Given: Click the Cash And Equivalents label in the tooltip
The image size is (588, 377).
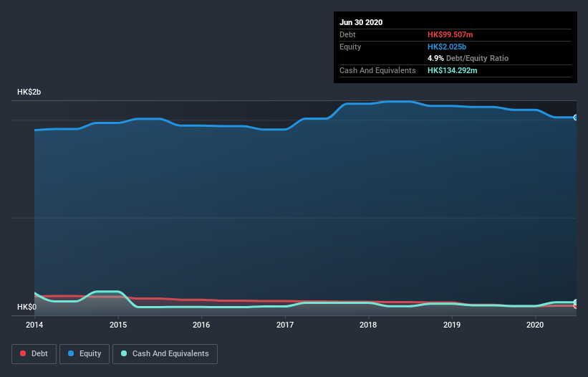Looking at the screenshot, I should pyautogui.click(x=377, y=70).
